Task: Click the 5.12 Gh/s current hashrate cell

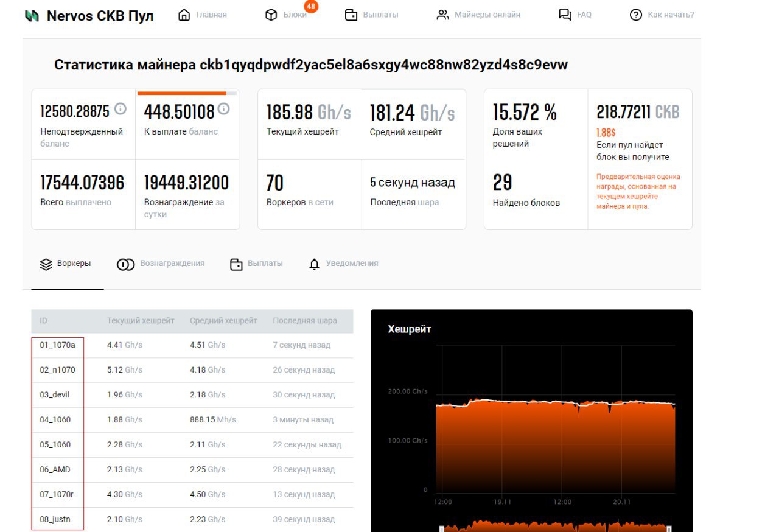Action: [x=125, y=370]
